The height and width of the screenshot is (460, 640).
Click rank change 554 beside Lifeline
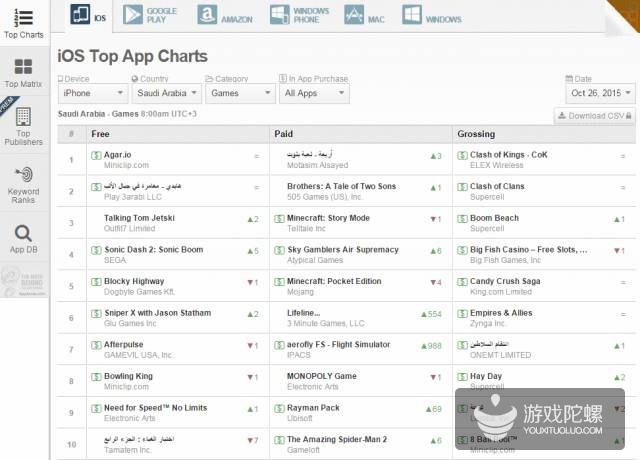(x=431, y=314)
